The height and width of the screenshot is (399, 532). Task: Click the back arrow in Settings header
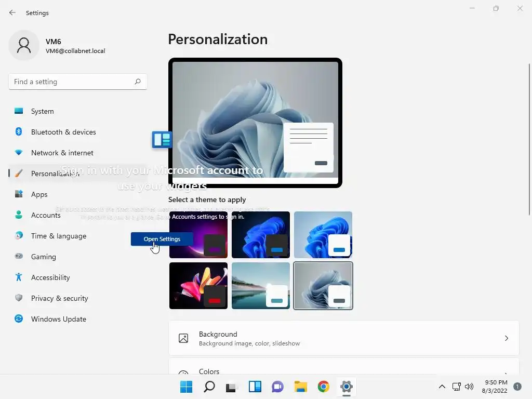(12, 12)
